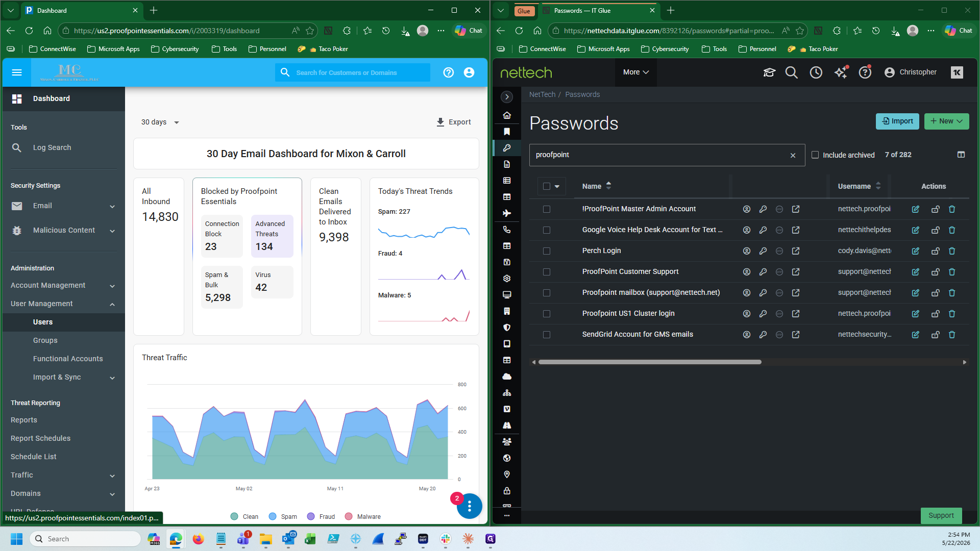The height and width of the screenshot is (551, 980).
Task: Open Groups under User Management
Action: coord(64,341)
